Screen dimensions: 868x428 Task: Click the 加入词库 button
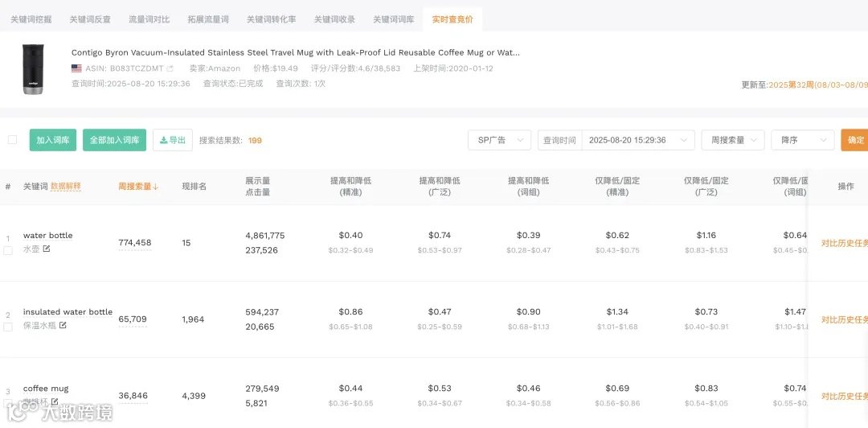pyautogui.click(x=52, y=140)
